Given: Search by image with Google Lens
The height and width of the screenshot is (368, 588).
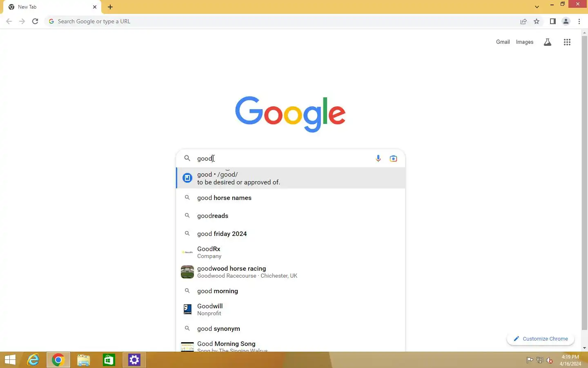Looking at the screenshot, I should pos(393,158).
